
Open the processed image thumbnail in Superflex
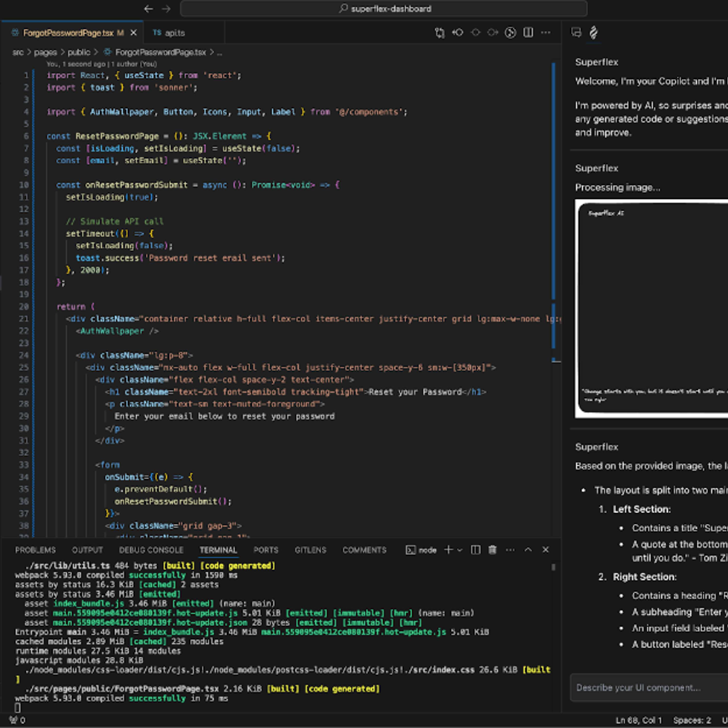pos(651,309)
